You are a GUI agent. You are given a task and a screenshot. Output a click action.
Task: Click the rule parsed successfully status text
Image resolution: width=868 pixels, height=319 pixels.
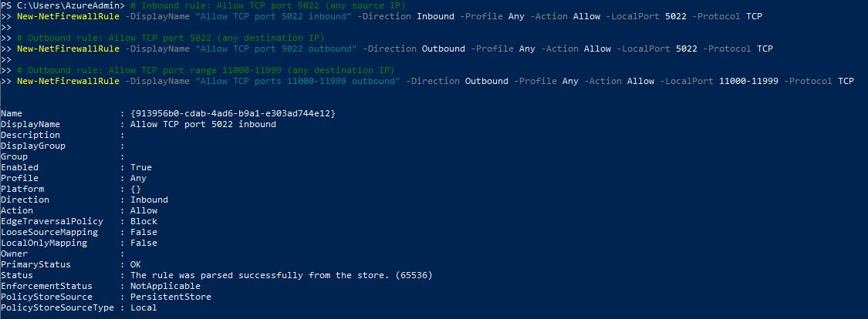tap(281, 275)
